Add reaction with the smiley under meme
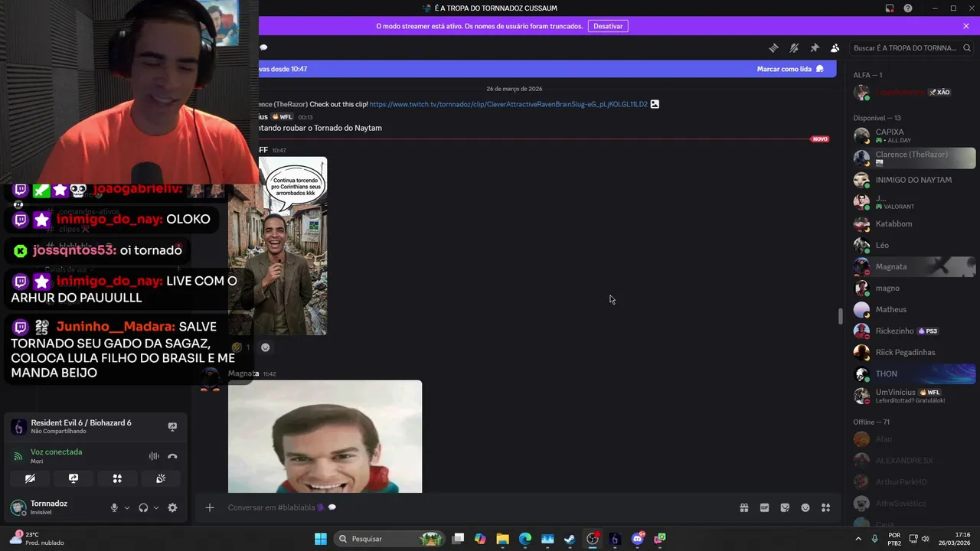Image resolution: width=980 pixels, height=551 pixels. tap(265, 347)
